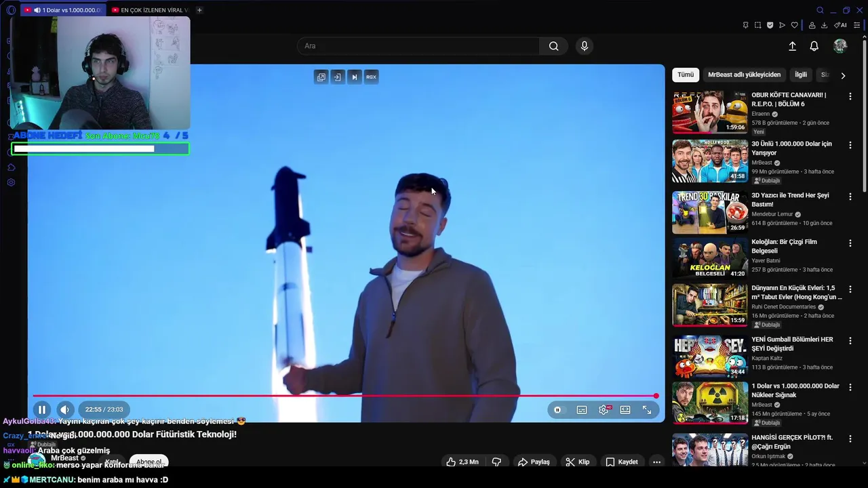
Task: Start voice search with the microphone icon
Action: click(585, 46)
